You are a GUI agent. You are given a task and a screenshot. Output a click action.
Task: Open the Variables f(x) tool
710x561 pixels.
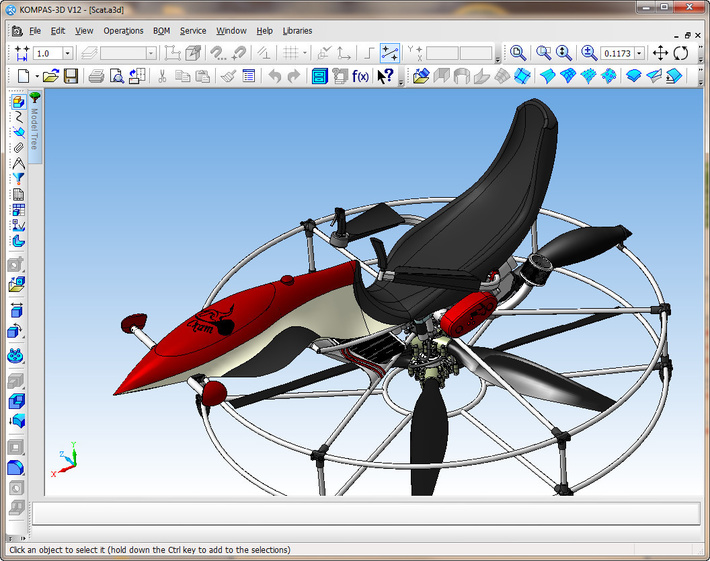click(x=361, y=76)
